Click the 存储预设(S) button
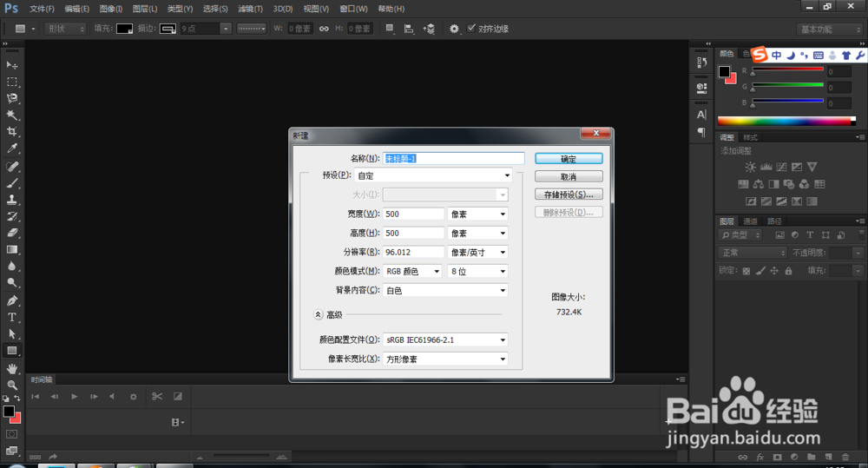The image size is (868, 468). [569, 194]
